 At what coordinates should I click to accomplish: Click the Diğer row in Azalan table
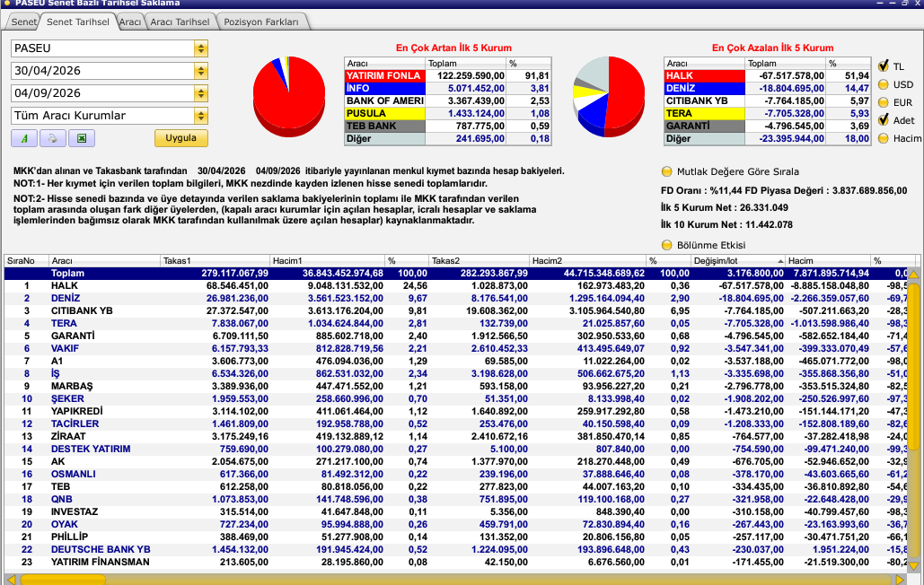pos(767,139)
